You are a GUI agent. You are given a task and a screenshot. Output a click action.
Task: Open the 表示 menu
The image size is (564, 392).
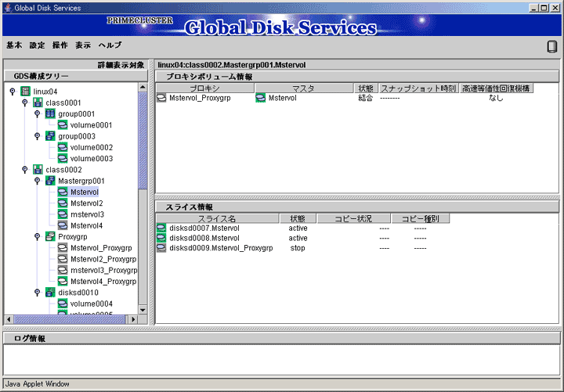point(83,45)
